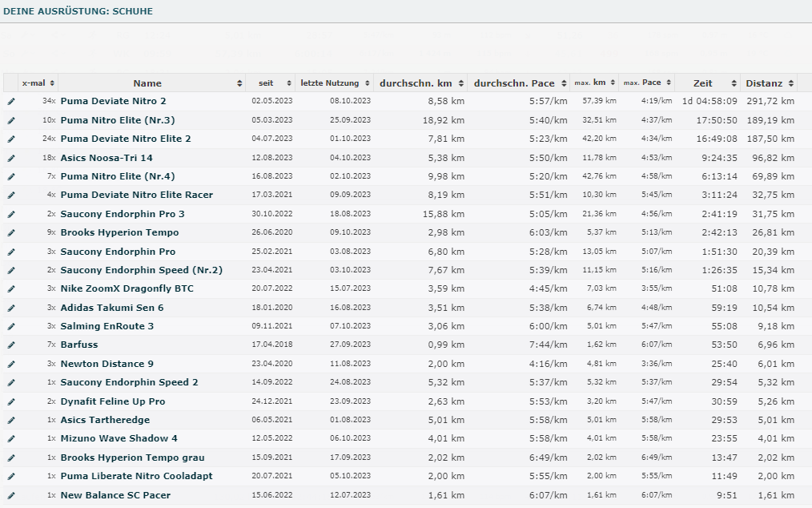
Task: Sort by the Distanz column header
Action: [764, 83]
